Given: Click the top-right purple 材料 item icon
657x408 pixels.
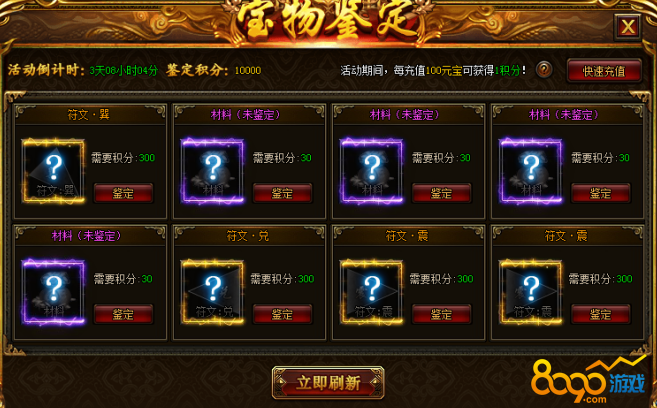Looking at the screenshot, I should [531, 171].
